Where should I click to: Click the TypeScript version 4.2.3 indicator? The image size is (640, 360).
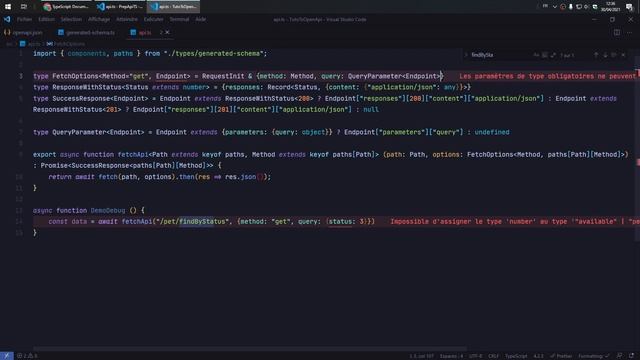[x=538, y=356]
